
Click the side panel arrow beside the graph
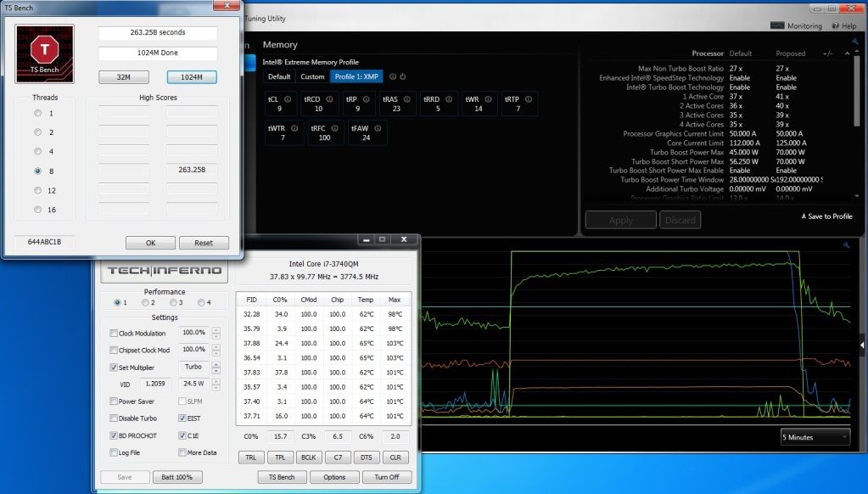pos(862,345)
